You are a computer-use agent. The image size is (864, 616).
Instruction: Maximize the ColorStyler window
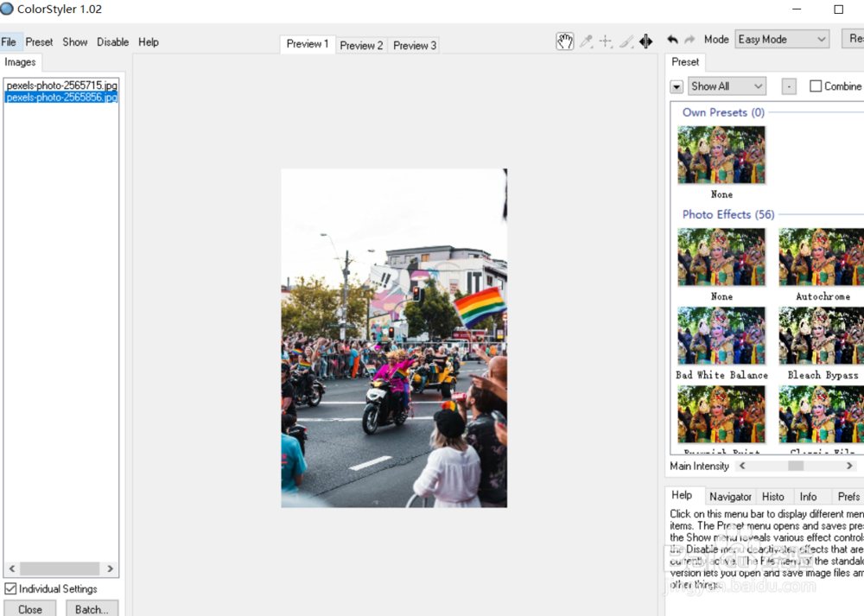[x=838, y=10]
